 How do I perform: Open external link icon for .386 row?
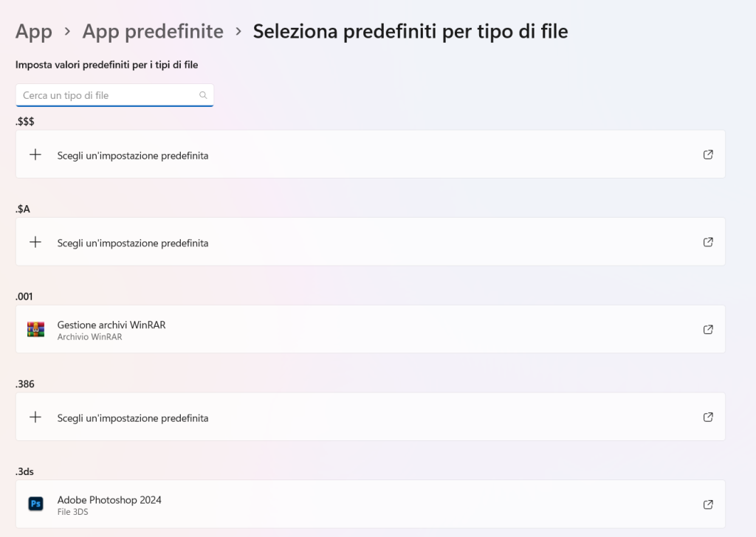708,418
